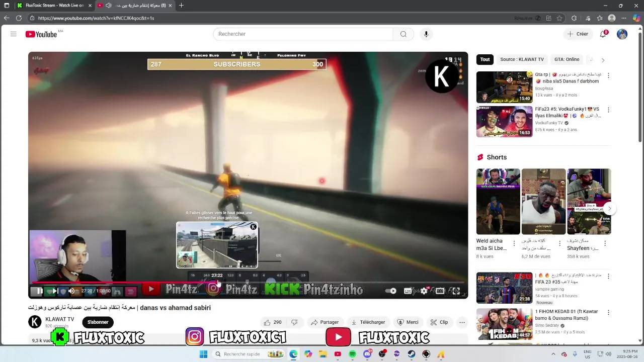The image size is (644, 362).
Task: Select the GTA: Online filter chip
Action: [x=567, y=59]
